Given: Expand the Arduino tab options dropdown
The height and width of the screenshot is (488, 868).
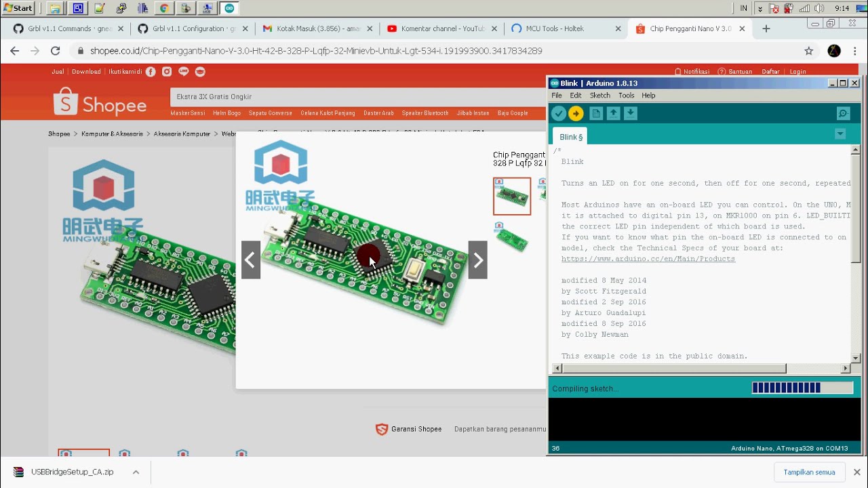Looking at the screenshot, I should point(840,134).
